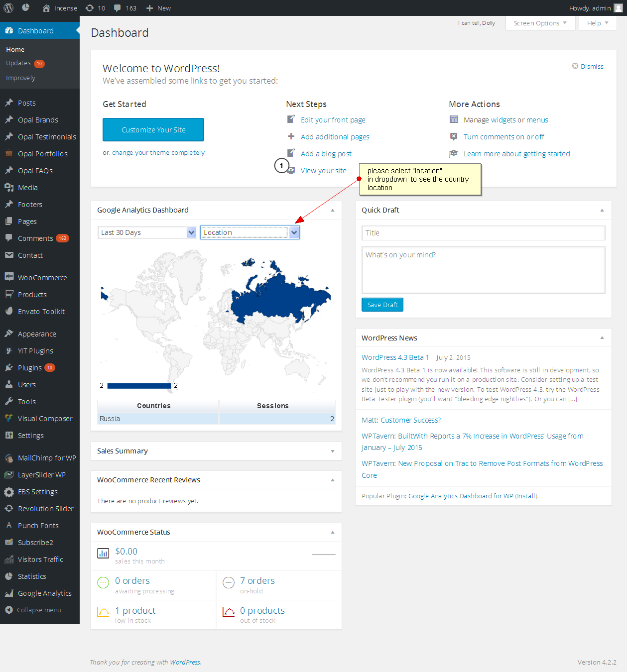
Task: Open the Improvely submenu item
Action: 20,78
